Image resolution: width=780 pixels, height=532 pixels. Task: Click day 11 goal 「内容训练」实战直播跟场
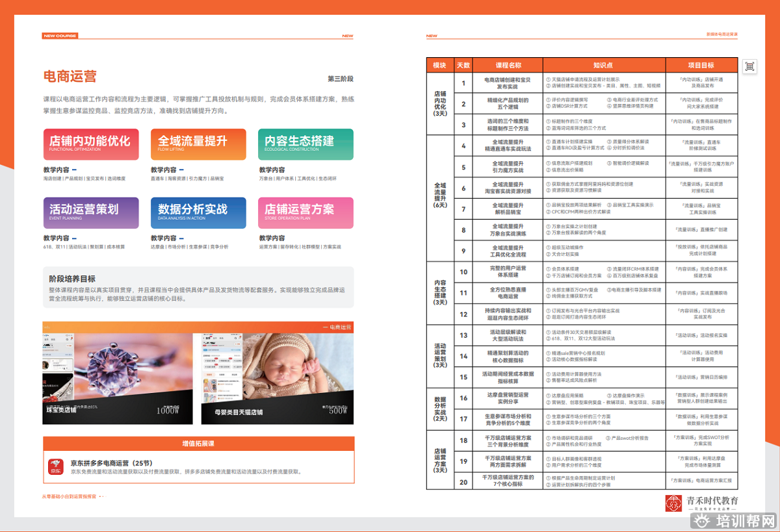(701, 293)
